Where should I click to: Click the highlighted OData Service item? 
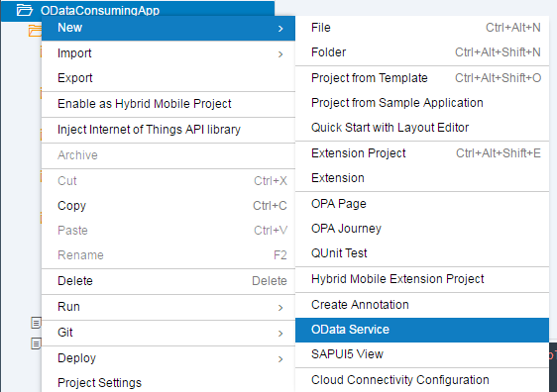click(422, 330)
